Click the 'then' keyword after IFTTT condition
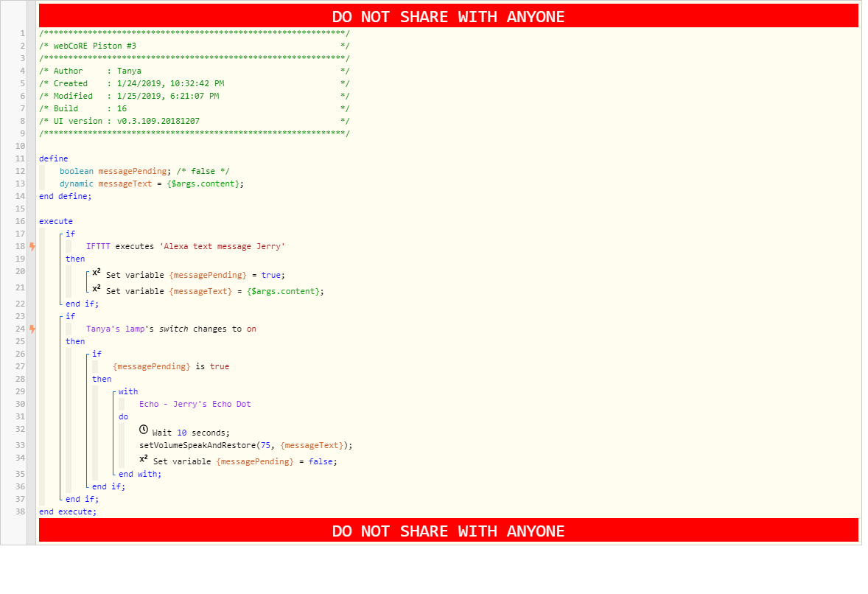This screenshot has height=594, width=868. coord(75,259)
